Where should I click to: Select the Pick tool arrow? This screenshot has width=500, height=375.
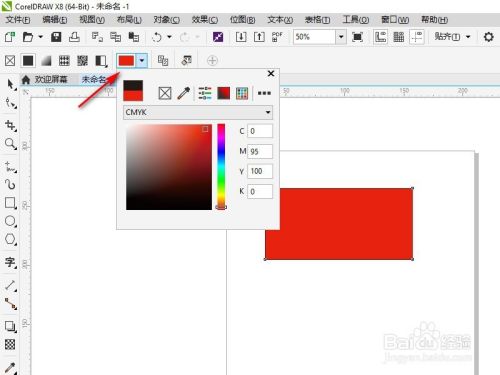[x=10, y=84]
